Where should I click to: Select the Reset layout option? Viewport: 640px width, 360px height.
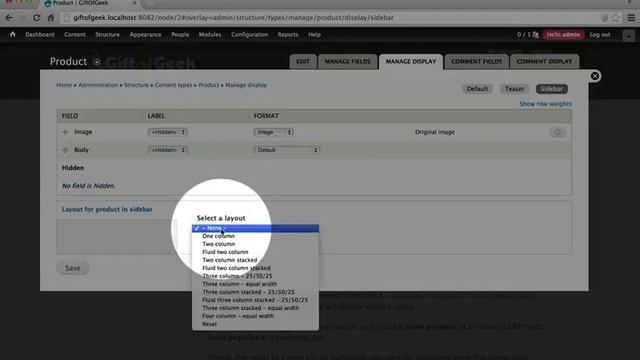[x=256, y=324]
